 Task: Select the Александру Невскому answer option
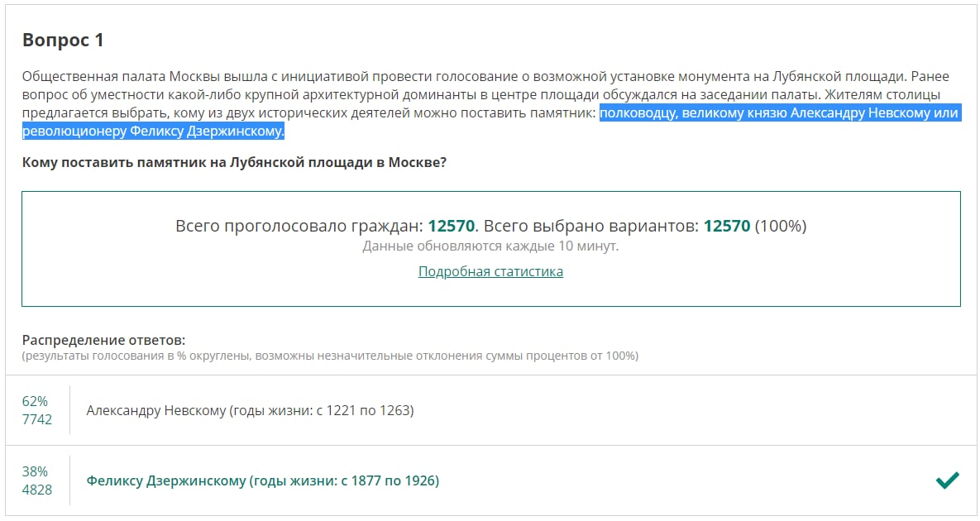click(250, 410)
